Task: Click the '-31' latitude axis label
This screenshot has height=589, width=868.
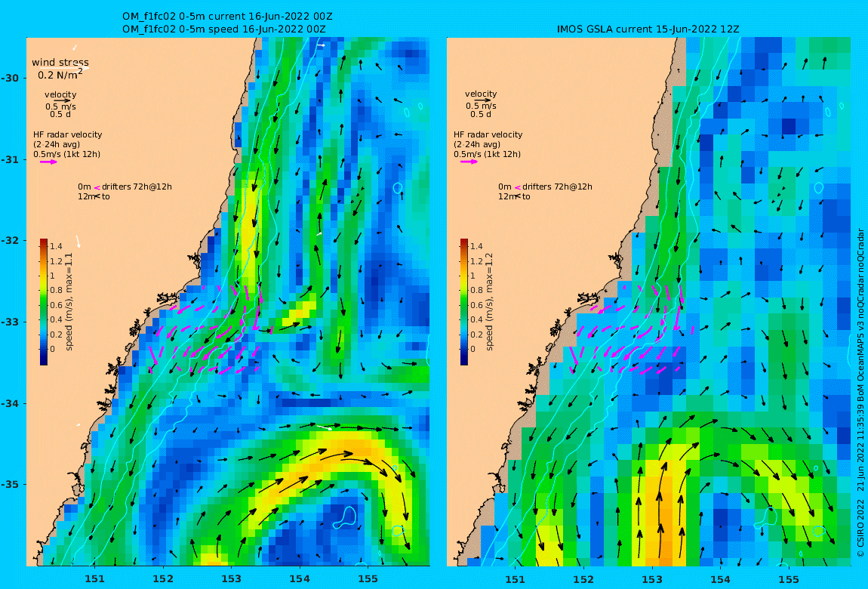Action: coord(10,159)
